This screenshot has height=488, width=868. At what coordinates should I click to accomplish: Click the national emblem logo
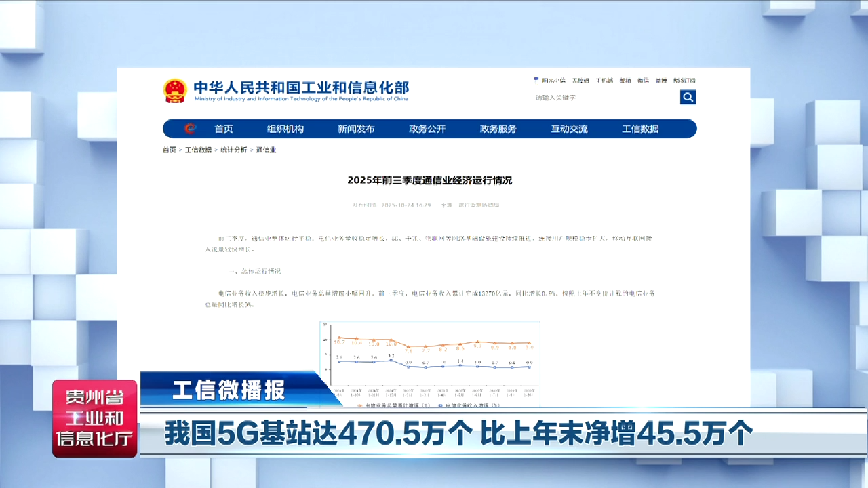pyautogui.click(x=175, y=91)
